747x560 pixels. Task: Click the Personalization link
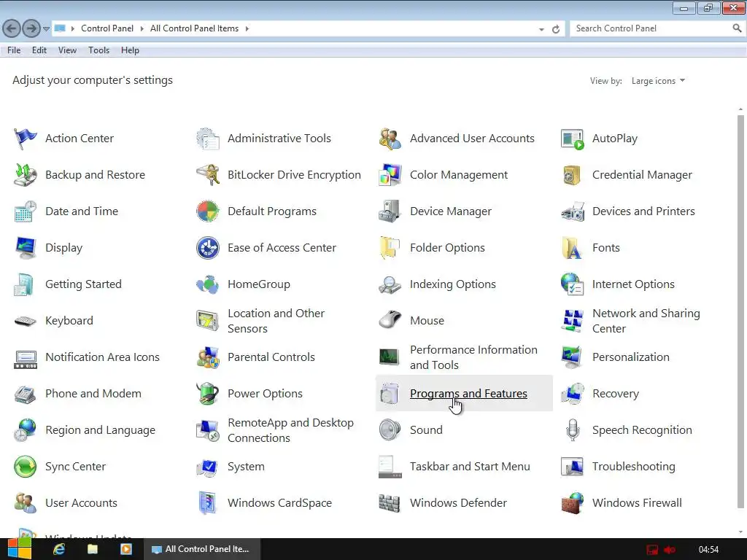(631, 357)
